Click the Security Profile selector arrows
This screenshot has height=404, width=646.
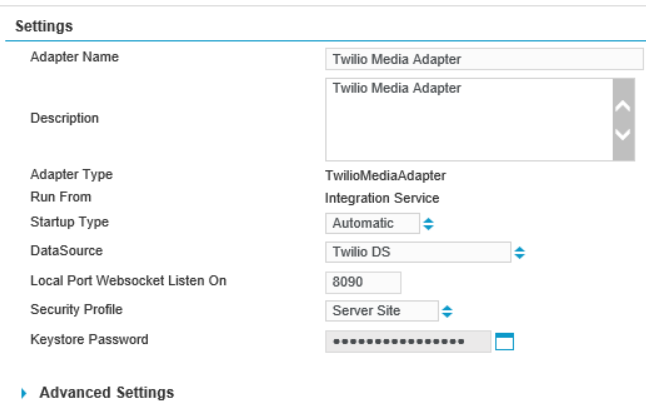(x=447, y=311)
